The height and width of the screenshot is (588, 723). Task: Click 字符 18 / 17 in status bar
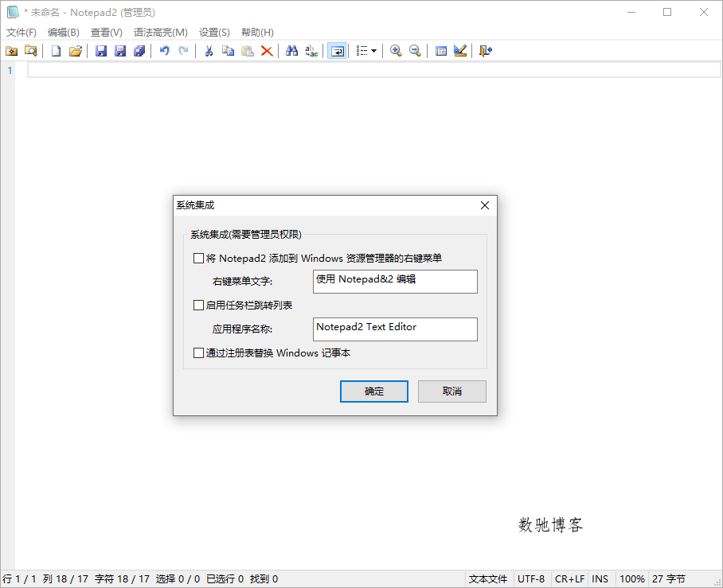[122, 579]
